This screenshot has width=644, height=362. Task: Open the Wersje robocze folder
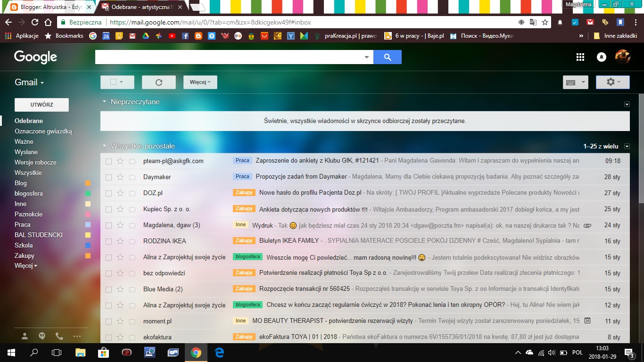point(35,162)
